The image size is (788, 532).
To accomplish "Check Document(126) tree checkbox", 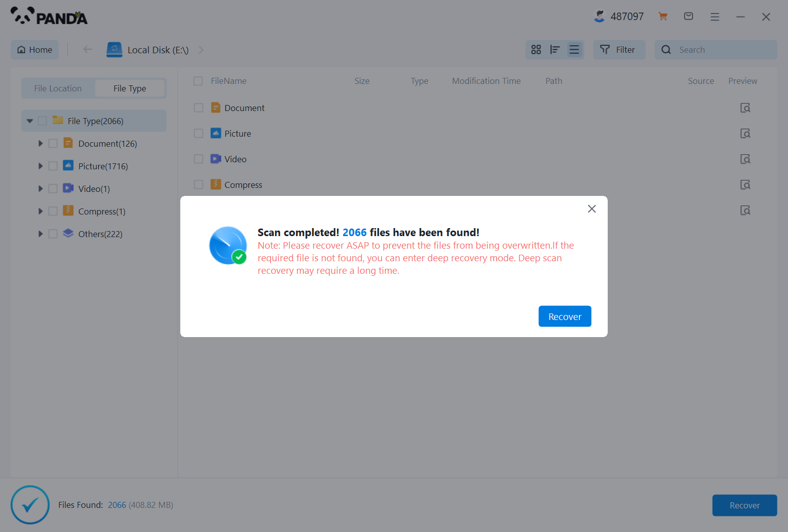I will point(53,144).
